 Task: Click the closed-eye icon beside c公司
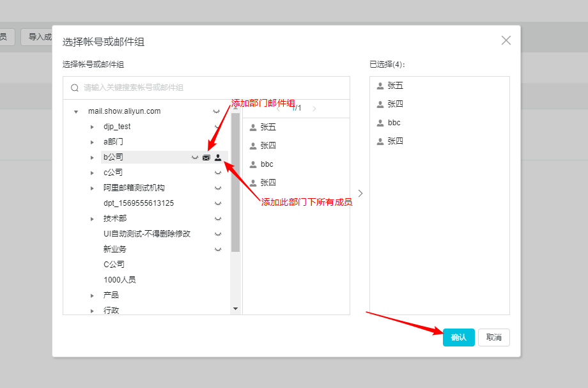coord(217,173)
